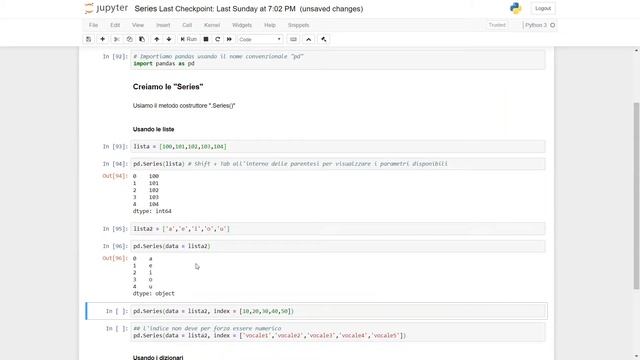Screen dimensions: 640x360
Task: Click the scrollbar up arrow
Action: click(636, 50)
